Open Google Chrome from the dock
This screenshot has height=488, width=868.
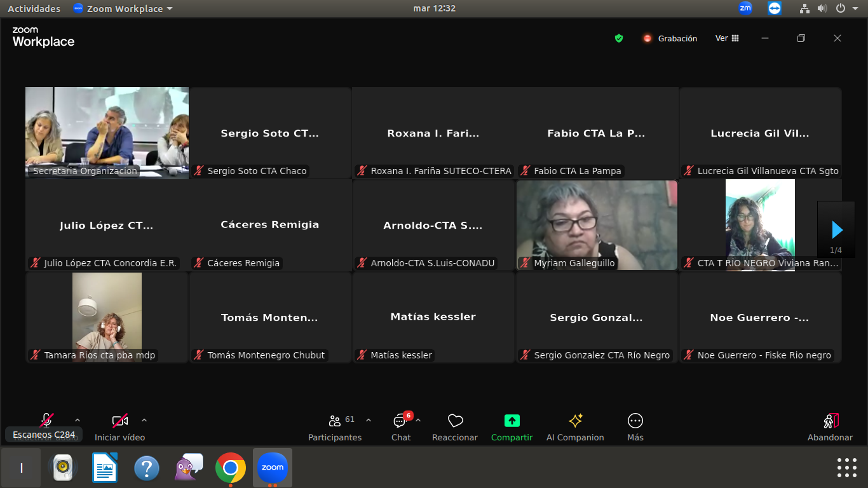click(x=230, y=468)
